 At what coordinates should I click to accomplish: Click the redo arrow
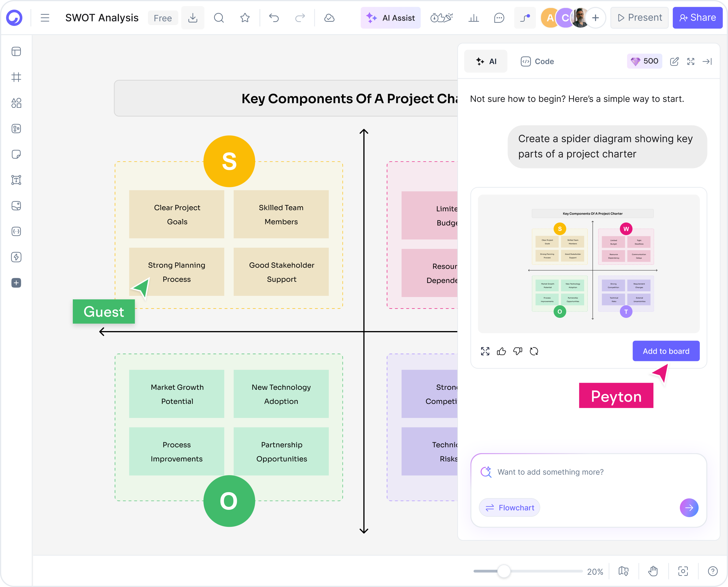pos(300,18)
